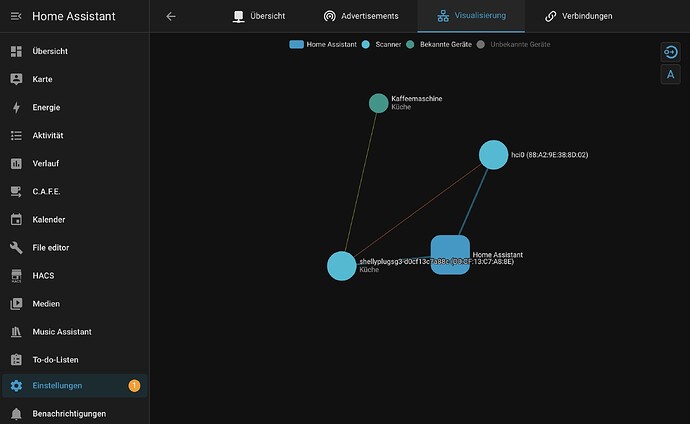Click the Home Assistant sidebar title
Screen dimensions: 690x424
pos(73,16)
